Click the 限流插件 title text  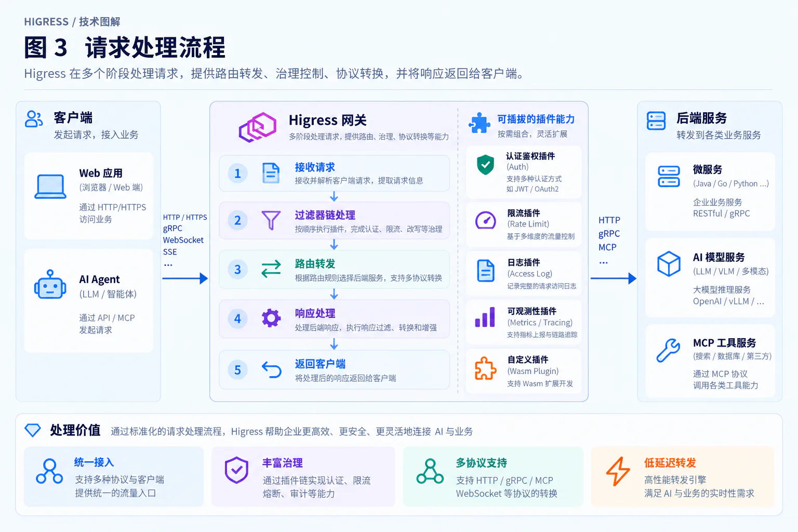(524, 213)
